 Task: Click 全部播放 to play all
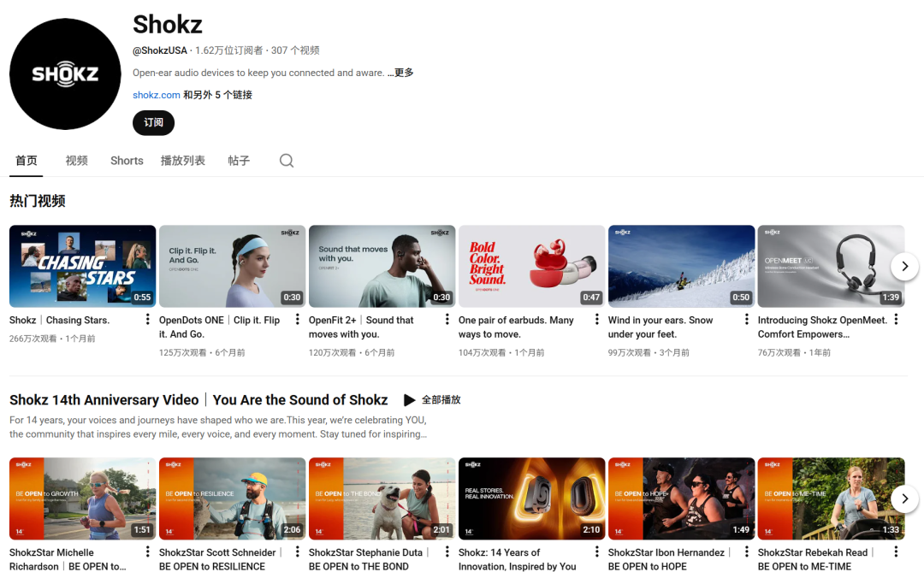pos(441,400)
